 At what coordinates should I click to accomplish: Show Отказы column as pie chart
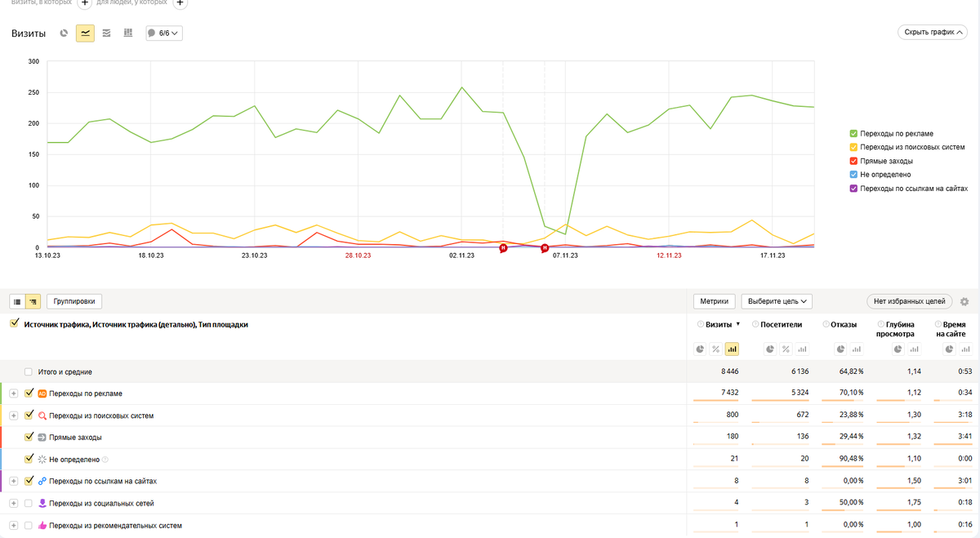coord(841,349)
